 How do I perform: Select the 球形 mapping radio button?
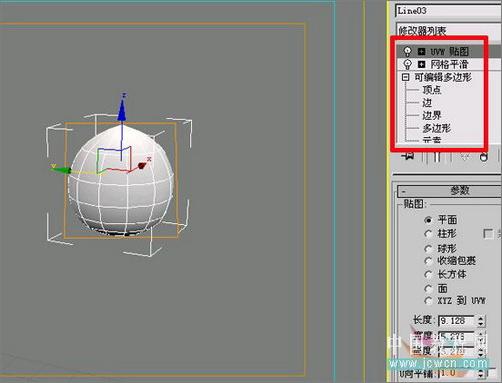click(x=429, y=249)
